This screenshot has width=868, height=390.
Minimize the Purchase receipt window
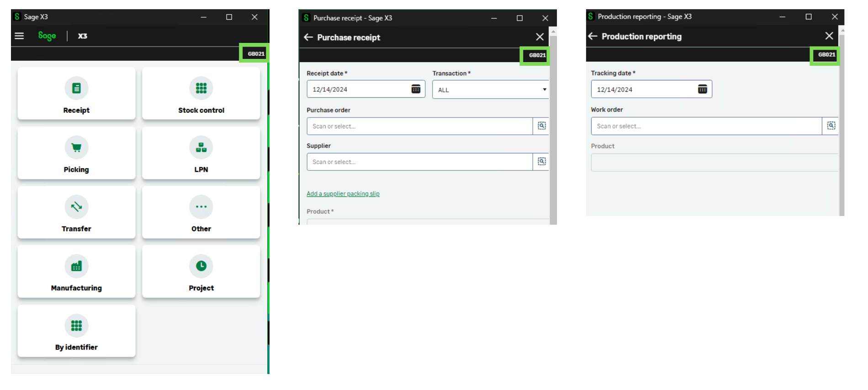tap(494, 18)
